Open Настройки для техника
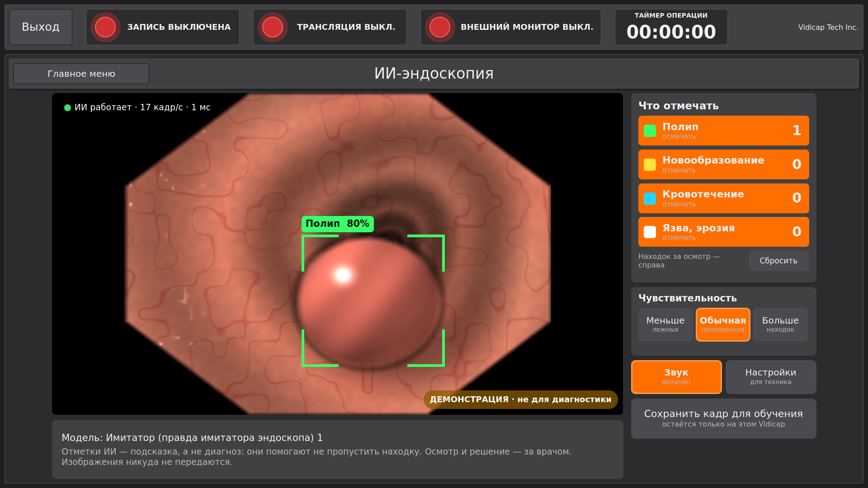Image resolution: width=868 pixels, height=488 pixels. tap(771, 377)
